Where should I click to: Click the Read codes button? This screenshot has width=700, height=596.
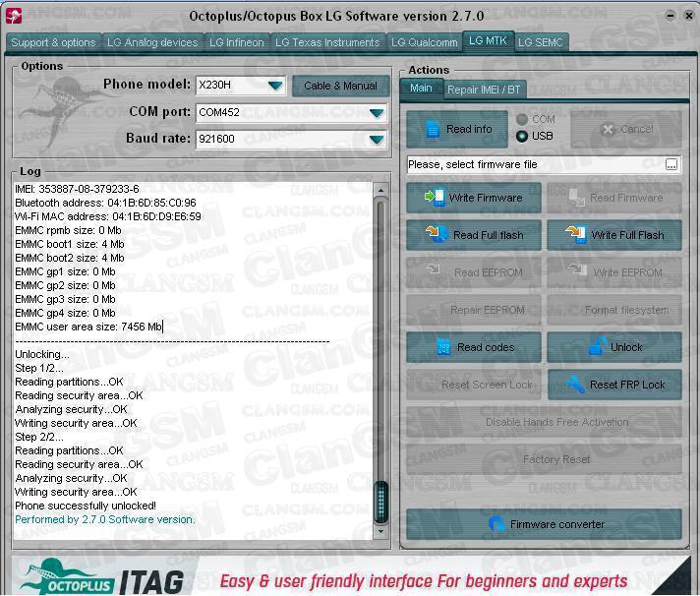(474, 347)
